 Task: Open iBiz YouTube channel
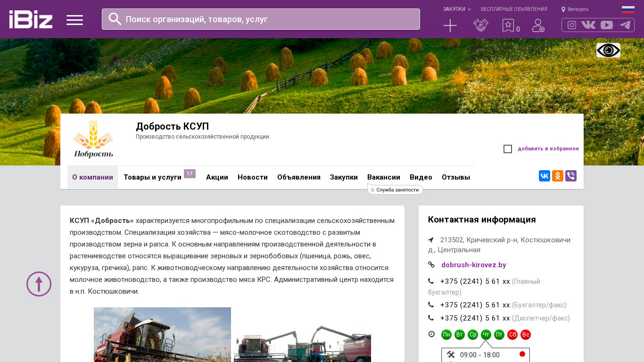point(607,25)
